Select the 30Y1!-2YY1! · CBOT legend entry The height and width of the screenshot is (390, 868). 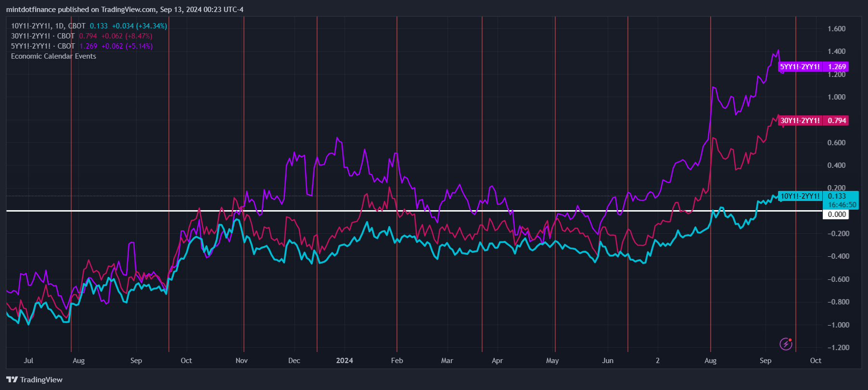tap(43, 36)
